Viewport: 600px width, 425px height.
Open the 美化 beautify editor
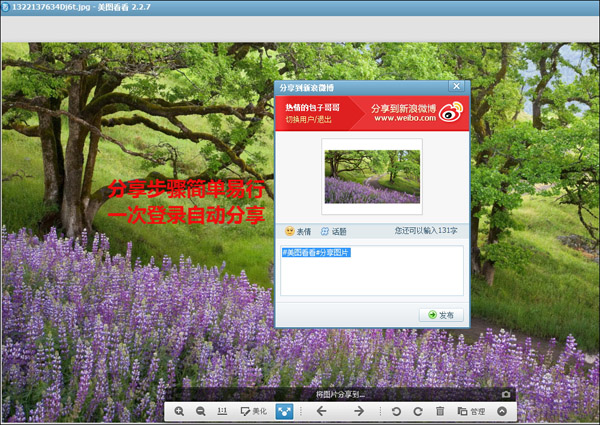[x=253, y=411]
